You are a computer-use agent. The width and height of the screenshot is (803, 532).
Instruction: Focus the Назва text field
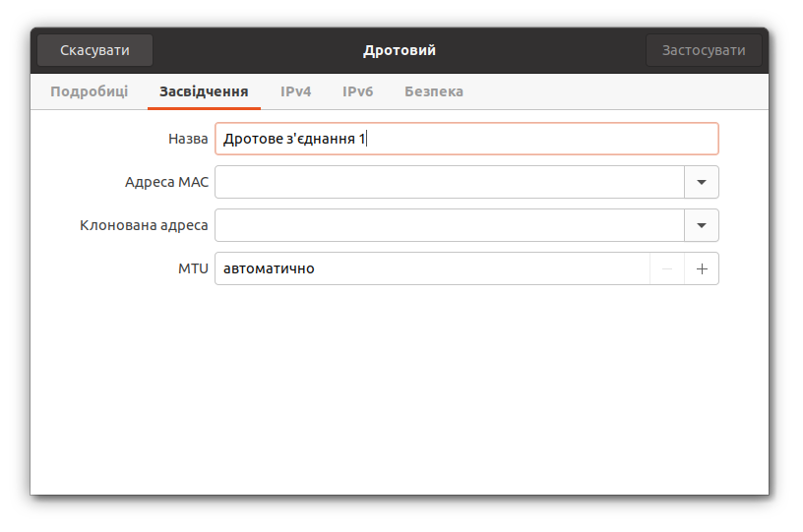(x=466, y=139)
